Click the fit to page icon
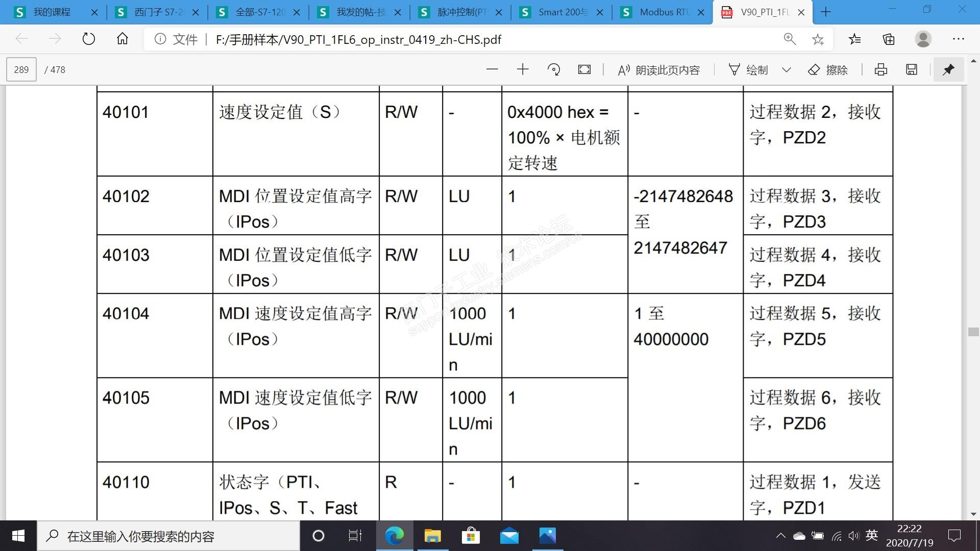Image resolution: width=980 pixels, height=551 pixels. pyautogui.click(x=584, y=69)
